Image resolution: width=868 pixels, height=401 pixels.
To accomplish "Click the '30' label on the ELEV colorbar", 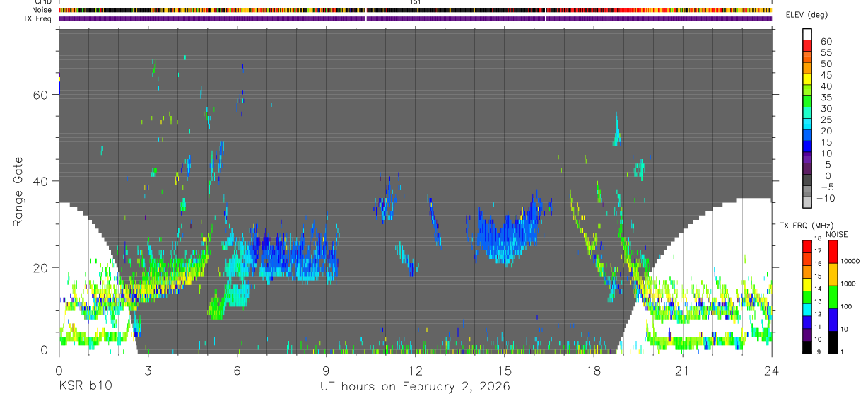I will [826, 109].
